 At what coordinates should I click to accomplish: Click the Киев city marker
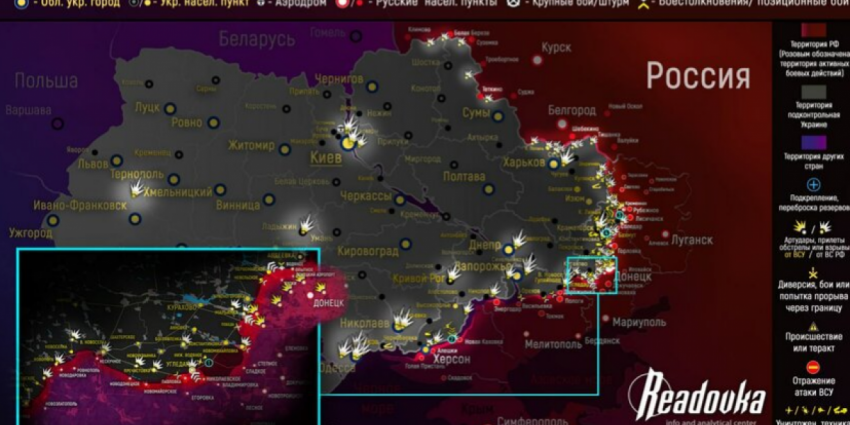click(347, 144)
